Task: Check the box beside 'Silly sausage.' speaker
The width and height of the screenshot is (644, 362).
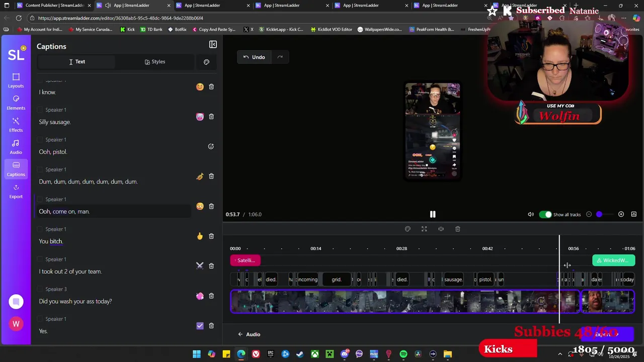Action: [40, 110]
